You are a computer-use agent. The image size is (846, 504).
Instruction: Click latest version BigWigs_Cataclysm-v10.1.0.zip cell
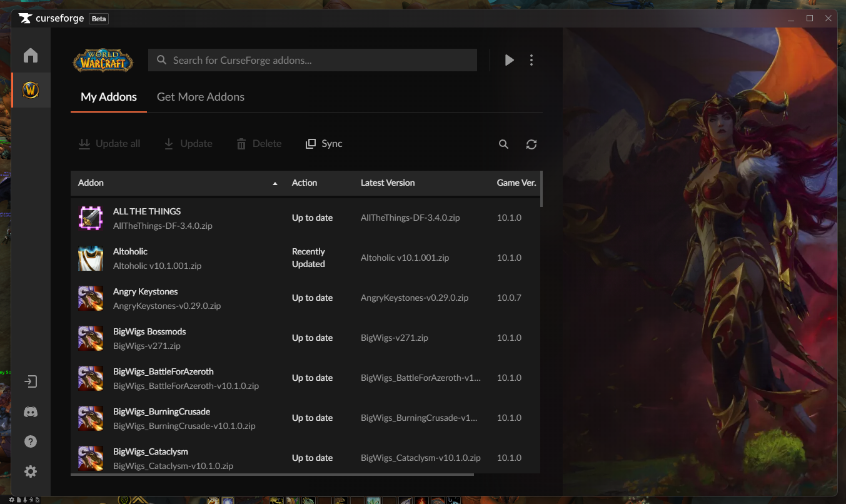[421, 458]
